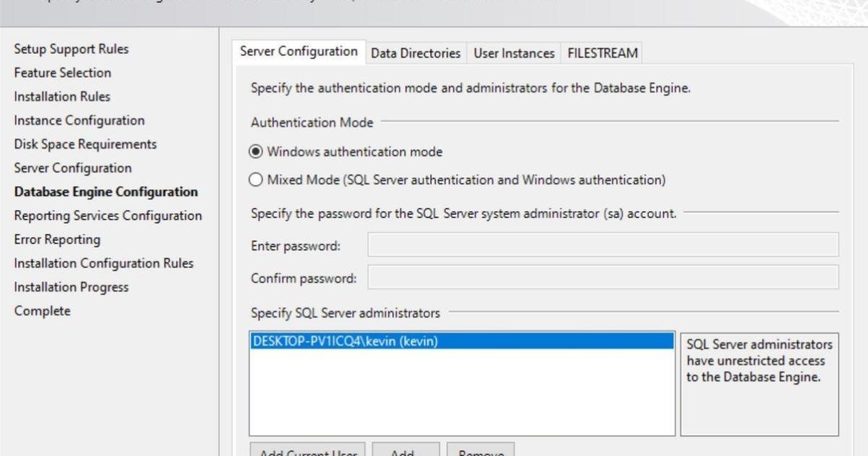
Task: Open the Feature Selection step
Action: click(x=63, y=73)
